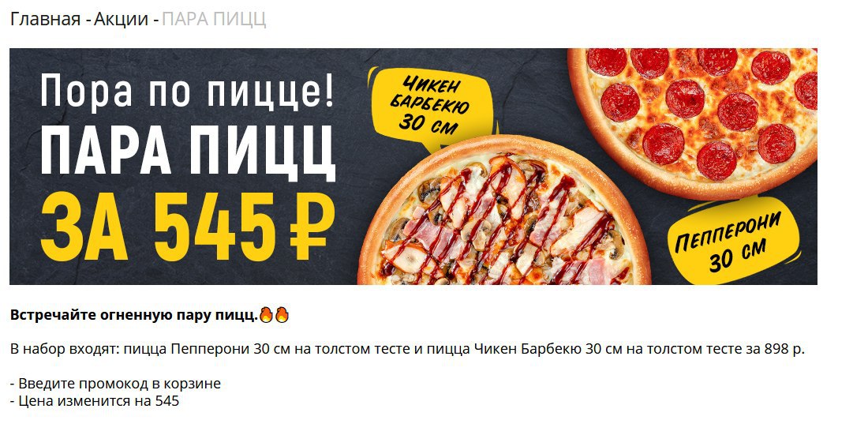Click the Встречайте огненную пару пицц heading
Screen dimensions: 868x435
point(134,316)
